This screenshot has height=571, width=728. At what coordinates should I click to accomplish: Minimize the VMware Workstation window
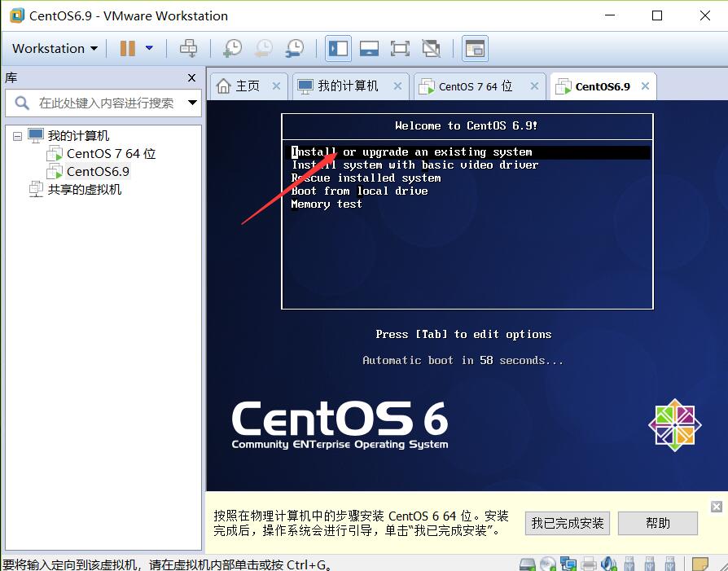(610, 15)
